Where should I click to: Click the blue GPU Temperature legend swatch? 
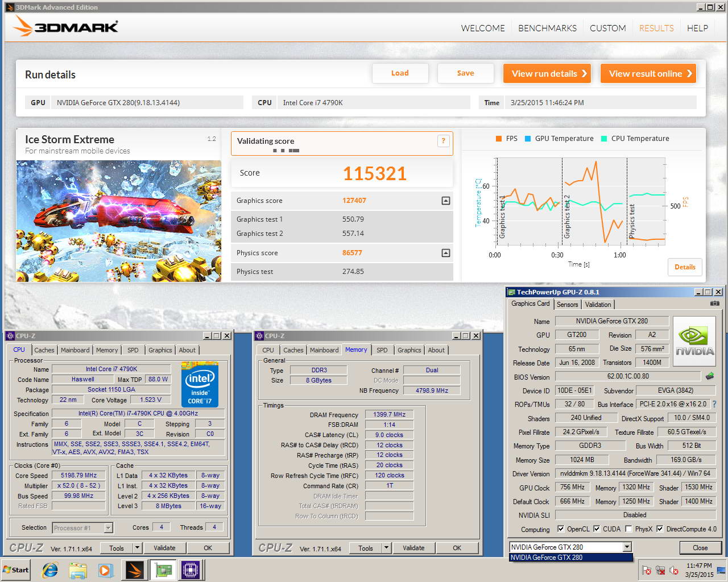tap(528, 138)
